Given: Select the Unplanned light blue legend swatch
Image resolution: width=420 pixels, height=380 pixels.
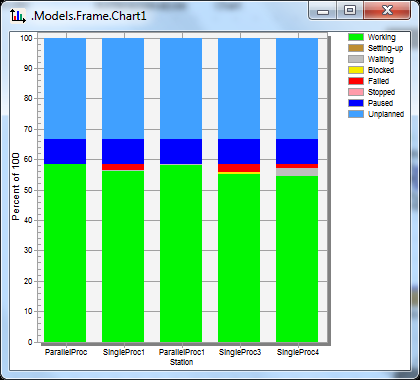Looking at the screenshot, I should coord(356,114).
